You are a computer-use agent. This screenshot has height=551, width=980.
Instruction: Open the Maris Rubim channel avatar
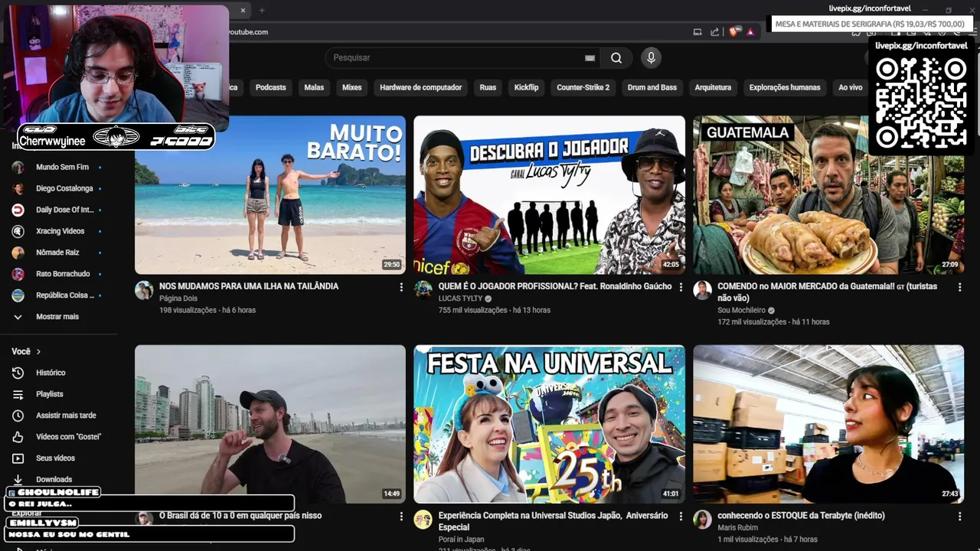[702, 520]
